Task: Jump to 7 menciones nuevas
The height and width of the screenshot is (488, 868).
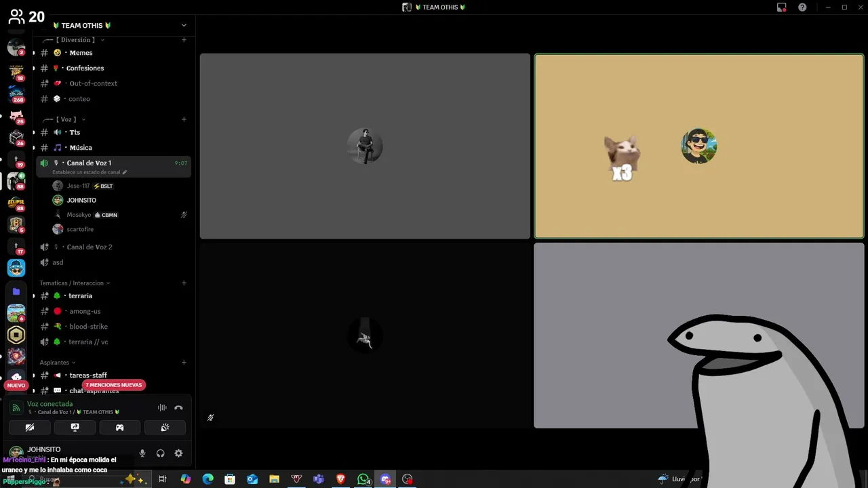Action: [114, 385]
